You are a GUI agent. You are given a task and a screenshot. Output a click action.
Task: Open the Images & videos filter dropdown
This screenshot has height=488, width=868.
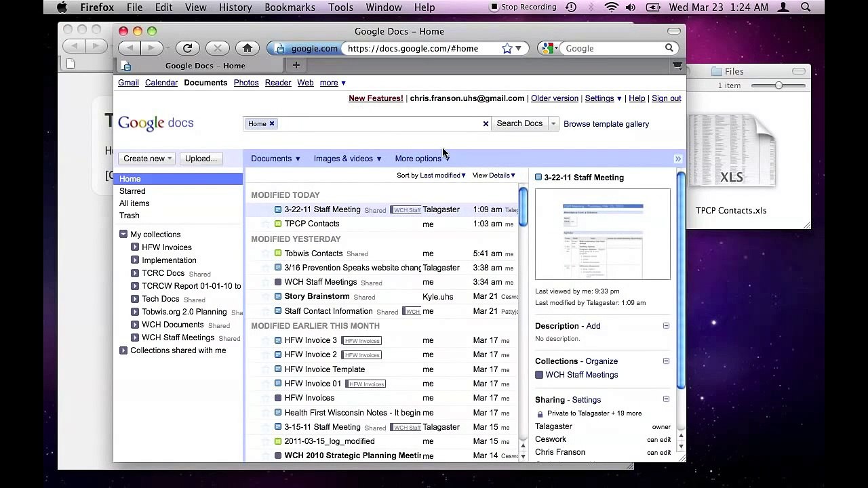(347, 159)
